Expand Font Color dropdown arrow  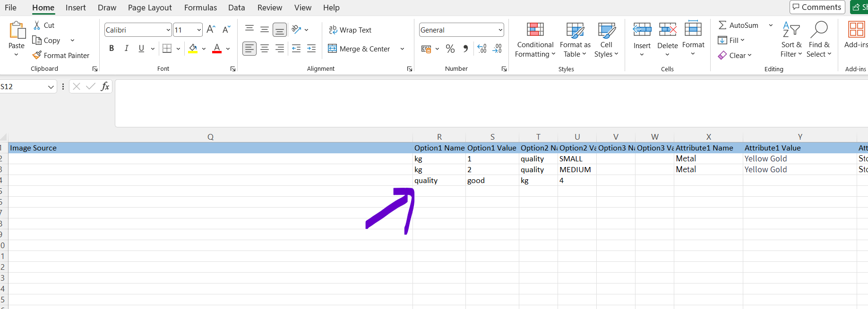point(228,49)
